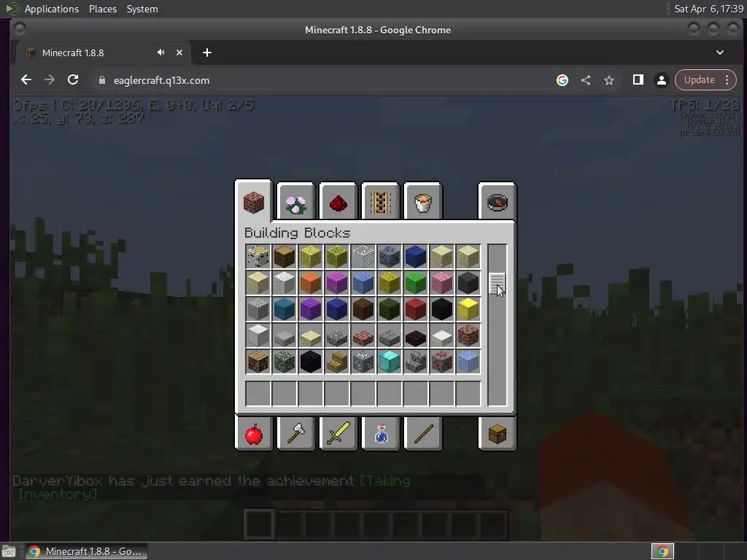Open Chrome side panel
This screenshot has height=560, width=747.
[x=638, y=80]
